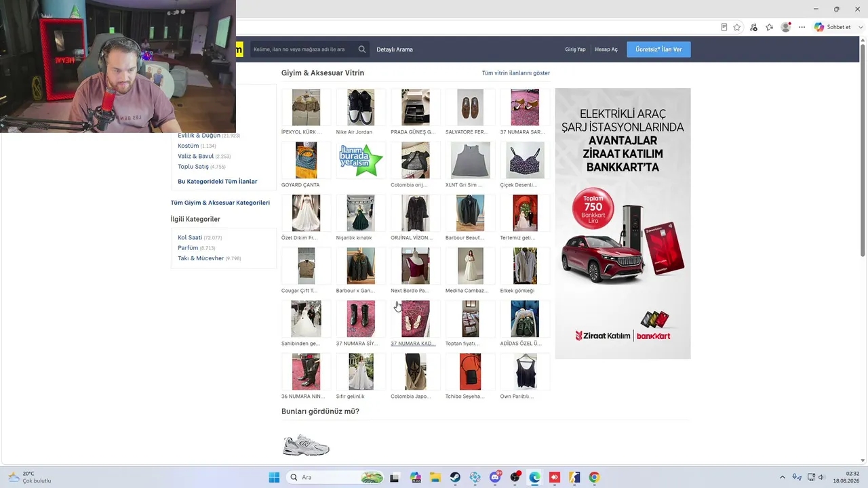Open the XLNT Gri Sim listing thumbnail
This screenshot has height=488, width=868.
click(470, 160)
